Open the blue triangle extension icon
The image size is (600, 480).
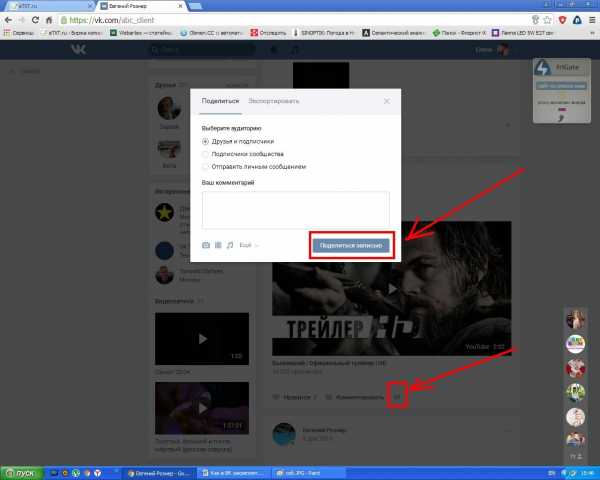(x=577, y=20)
